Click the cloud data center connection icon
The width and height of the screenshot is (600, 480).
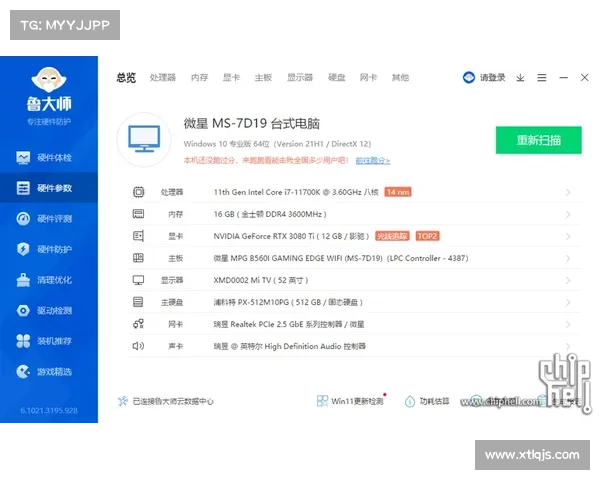(x=123, y=401)
